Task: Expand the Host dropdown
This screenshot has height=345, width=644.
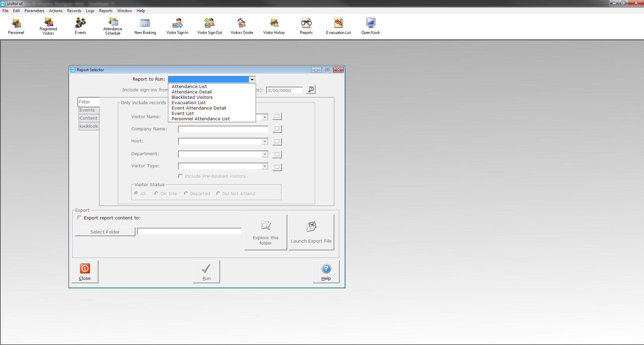Action: [265, 142]
